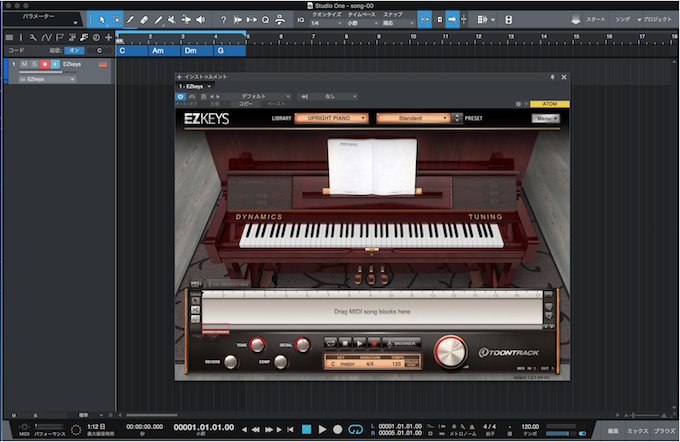Screen dimensions: 680x442
Task: Click the plus add track icon
Action: click(x=108, y=38)
